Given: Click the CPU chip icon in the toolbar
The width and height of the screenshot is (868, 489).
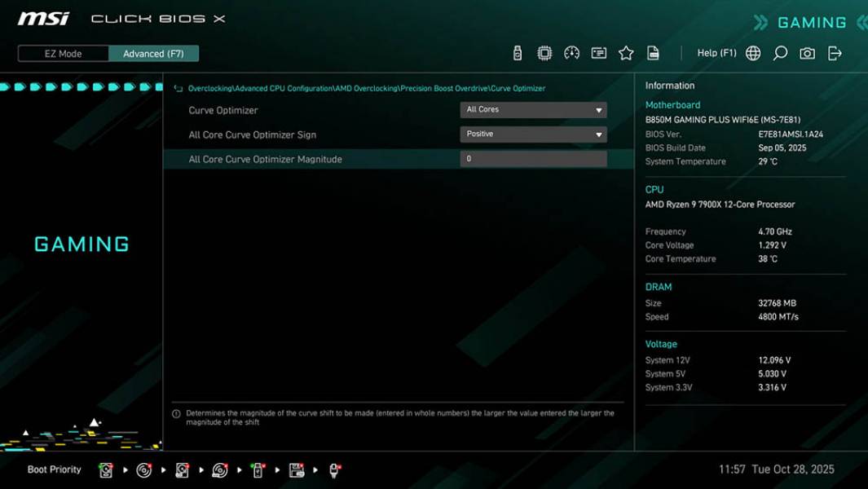Looking at the screenshot, I should click(544, 52).
